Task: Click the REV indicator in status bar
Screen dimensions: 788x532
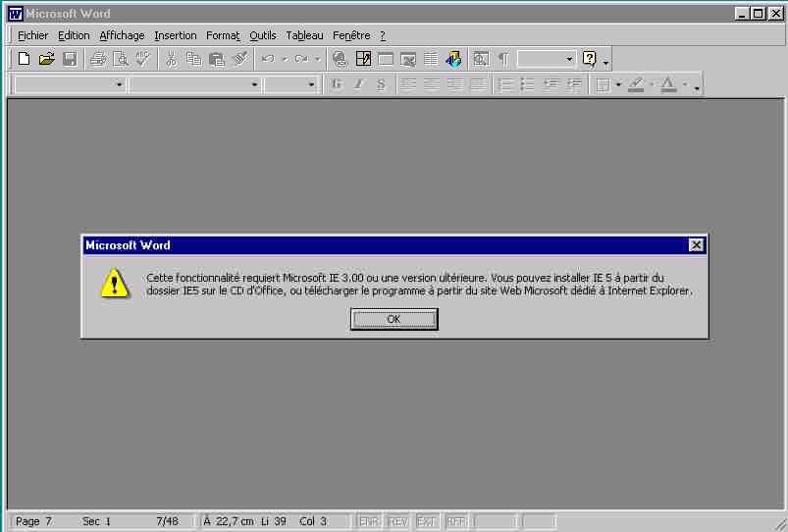Action: [397, 522]
